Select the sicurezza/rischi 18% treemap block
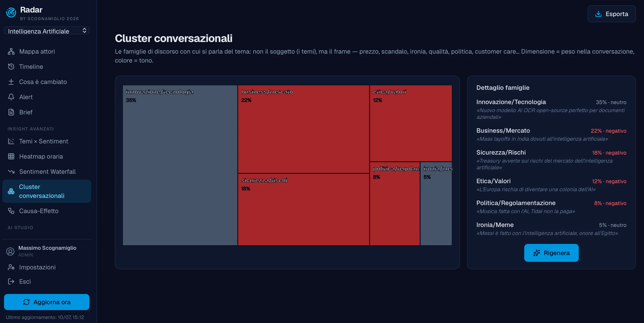The image size is (644, 323). tap(303, 210)
